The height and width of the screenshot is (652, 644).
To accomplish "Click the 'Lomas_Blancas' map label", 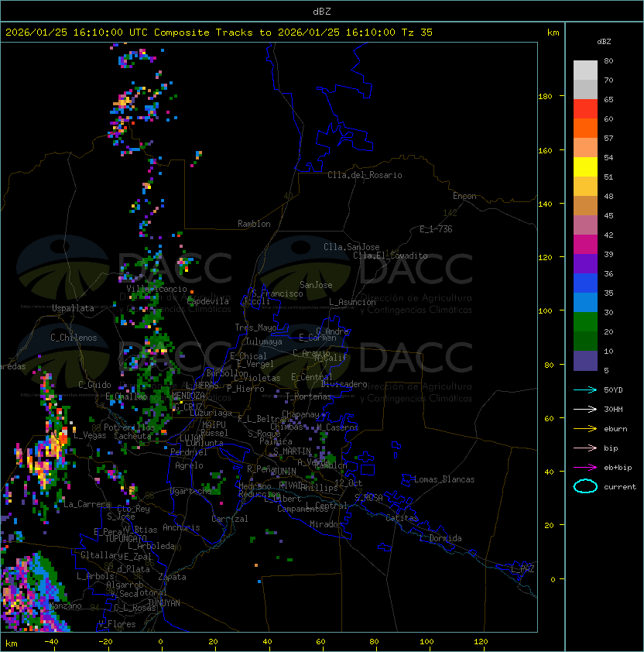I will (444, 479).
